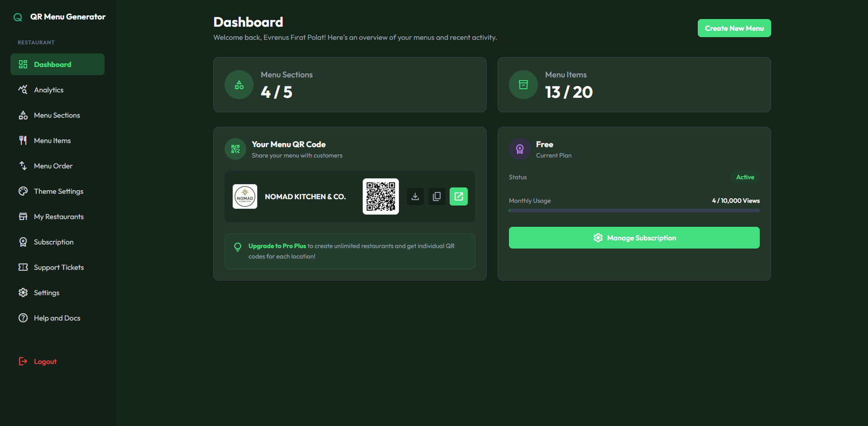Open Theme Settings
The width and height of the screenshot is (868, 426).
coord(58,191)
